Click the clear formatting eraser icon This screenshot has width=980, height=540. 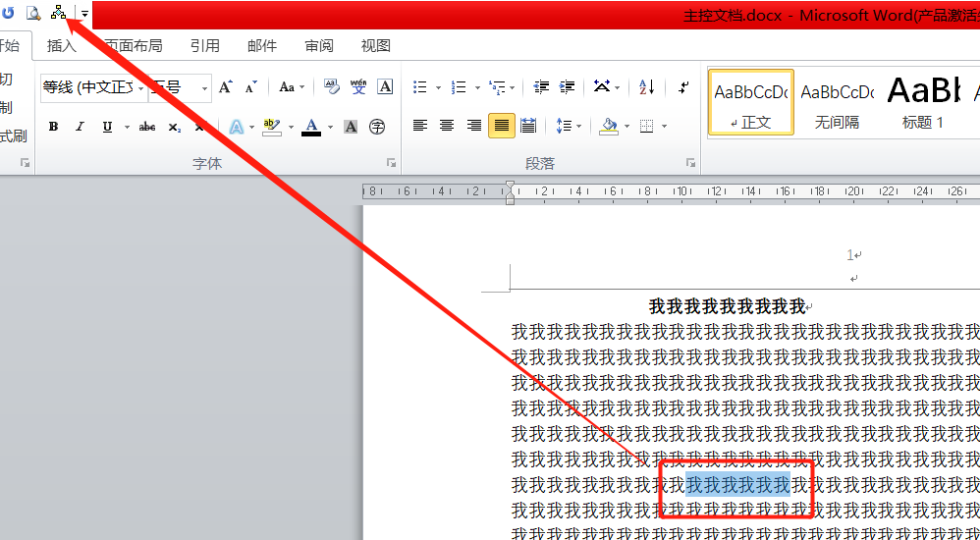332,87
